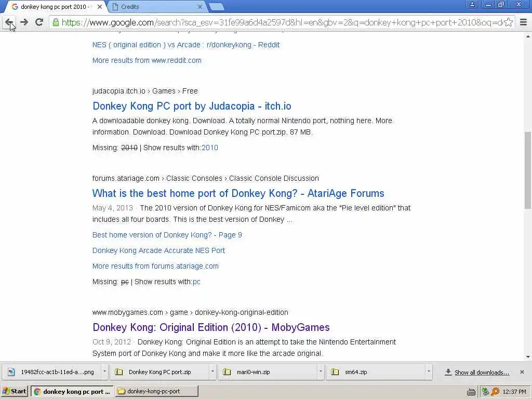Screen dimensions: 532x399
Task: Click the 12:37 PM system clock
Action: click(514, 392)
